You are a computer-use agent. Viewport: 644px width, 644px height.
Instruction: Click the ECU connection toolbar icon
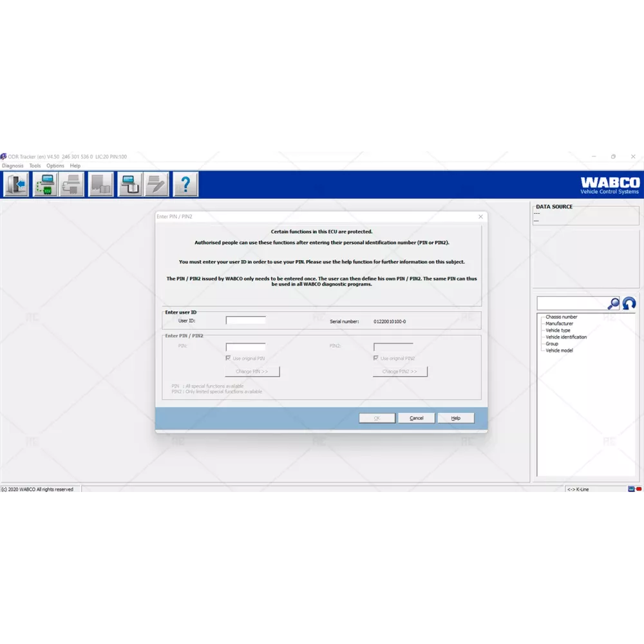pos(45,185)
